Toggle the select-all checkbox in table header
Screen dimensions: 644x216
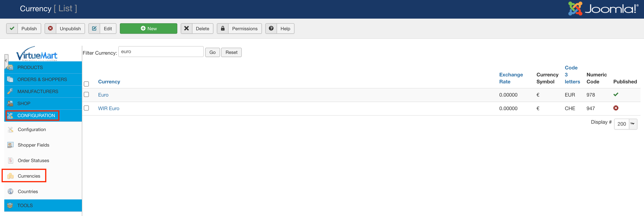[87, 84]
